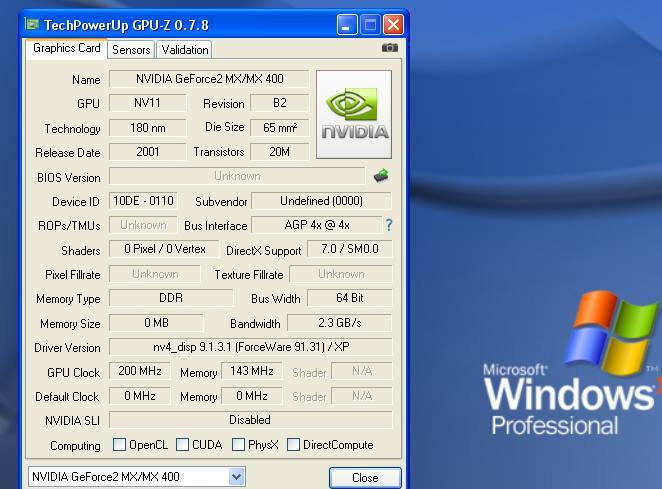Close GPU-Z with the red X
Image resolution: width=662 pixels, height=489 pixels.
pyautogui.click(x=393, y=25)
